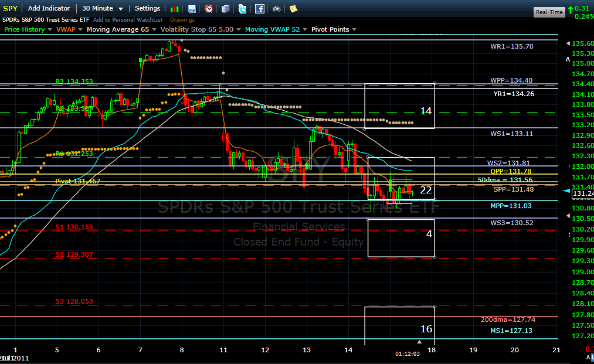Open the Drawings link

tap(182, 20)
